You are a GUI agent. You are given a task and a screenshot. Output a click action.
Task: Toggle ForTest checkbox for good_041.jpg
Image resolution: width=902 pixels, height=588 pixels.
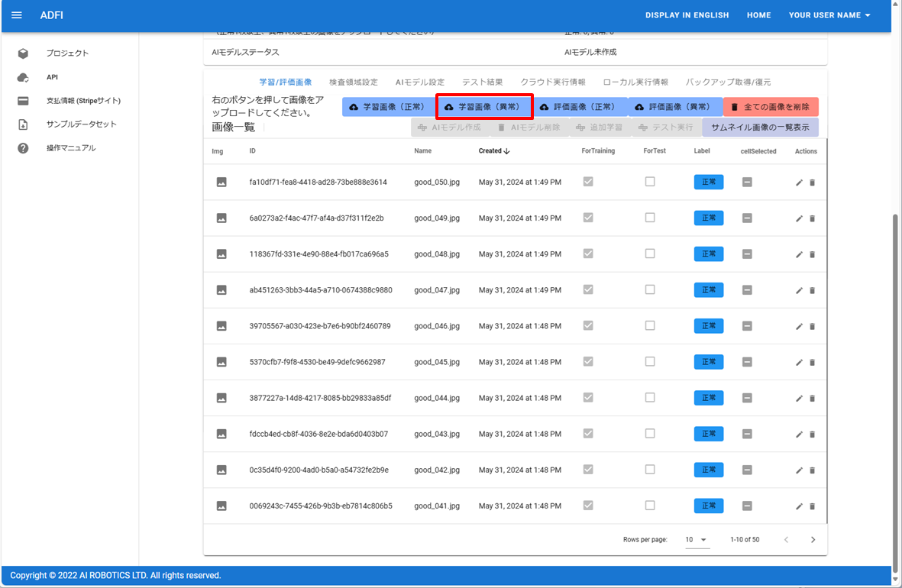click(650, 506)
